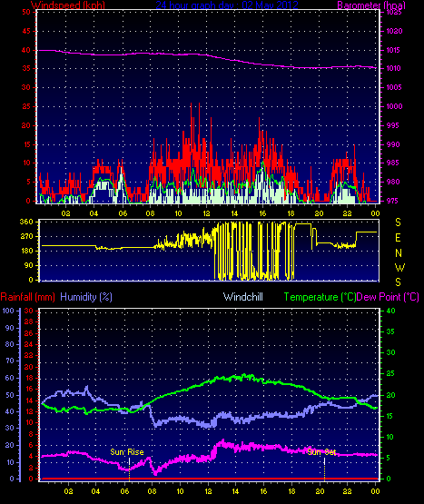Click the W compass letter beside the direction graph
The width and height of the screenshot is (424, 504).
tap(399, 267)
